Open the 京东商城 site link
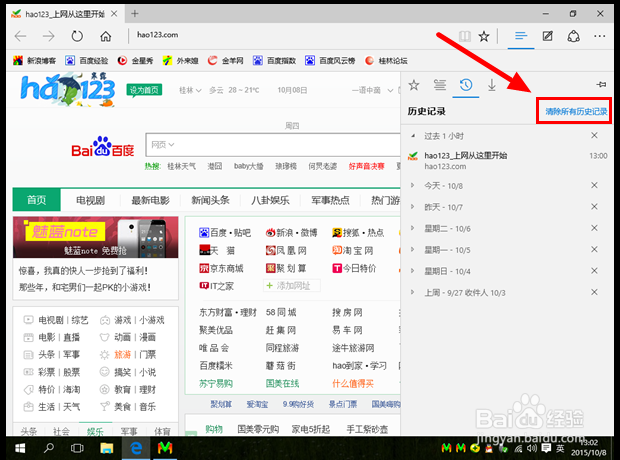Screen dimensions: 620x460 (x=221, y=269)
